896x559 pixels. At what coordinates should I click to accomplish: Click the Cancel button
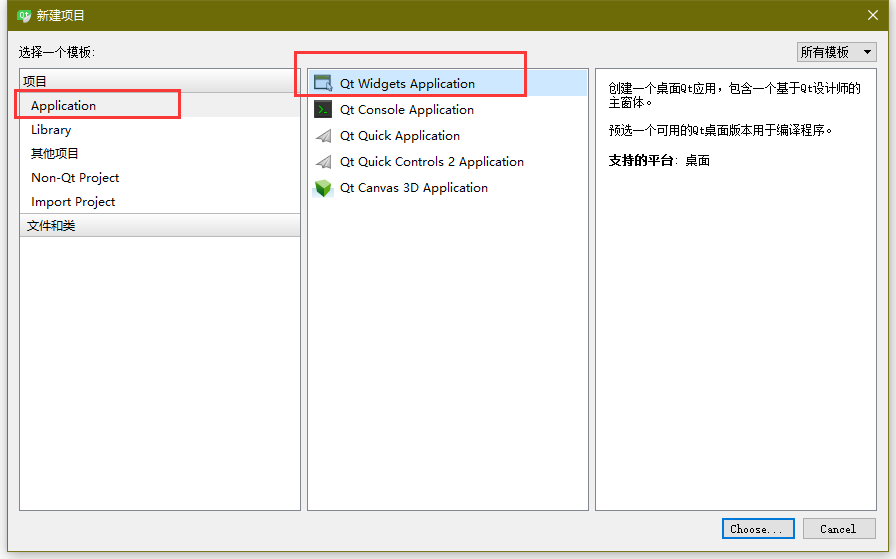[838, 529]
